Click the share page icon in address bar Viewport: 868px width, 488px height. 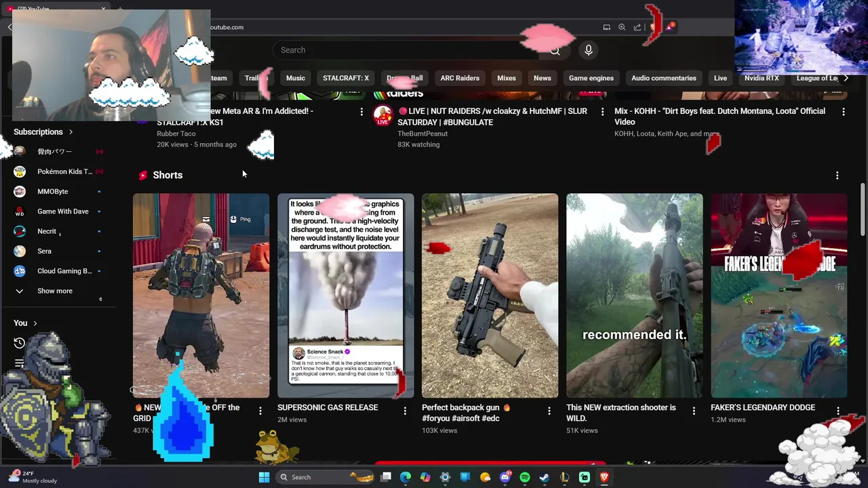click(x=637, y=27)
